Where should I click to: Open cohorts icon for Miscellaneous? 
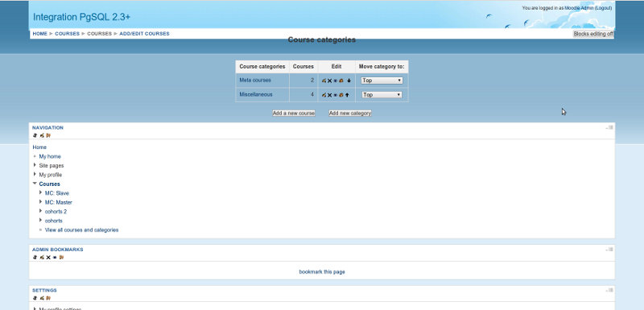341,95
